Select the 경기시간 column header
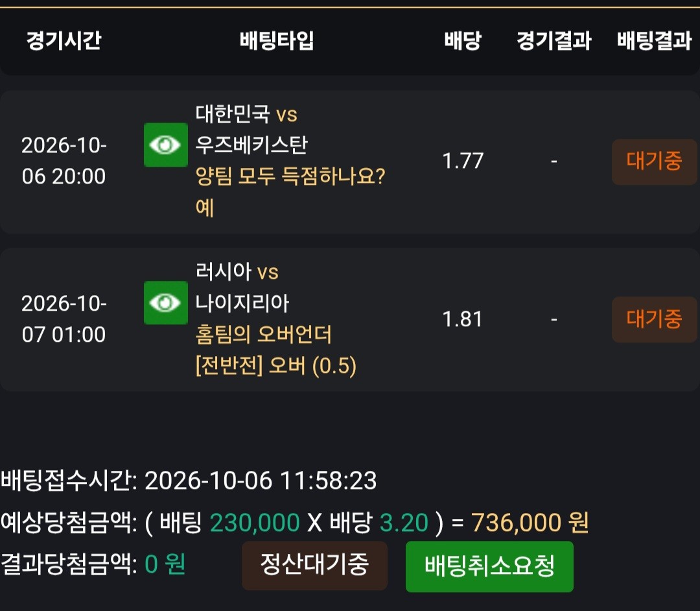This screenshot has height=611, width=700. pos(64,40)
